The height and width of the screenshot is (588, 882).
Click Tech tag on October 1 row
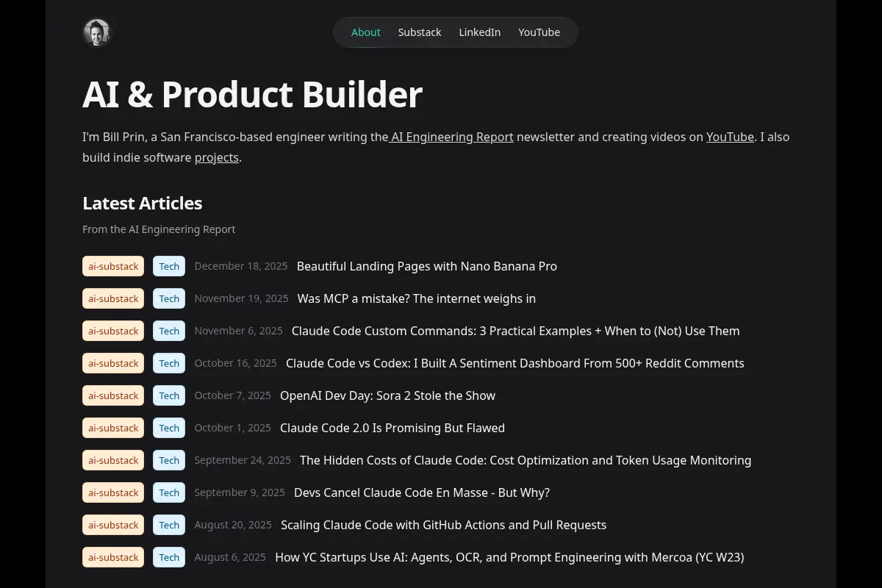tap(169, 428)
